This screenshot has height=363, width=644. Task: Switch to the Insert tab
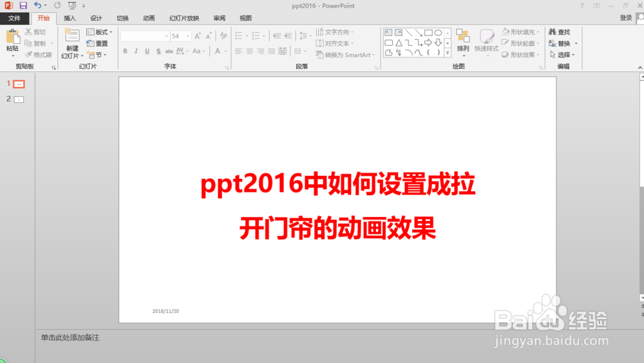coord(70,18)
